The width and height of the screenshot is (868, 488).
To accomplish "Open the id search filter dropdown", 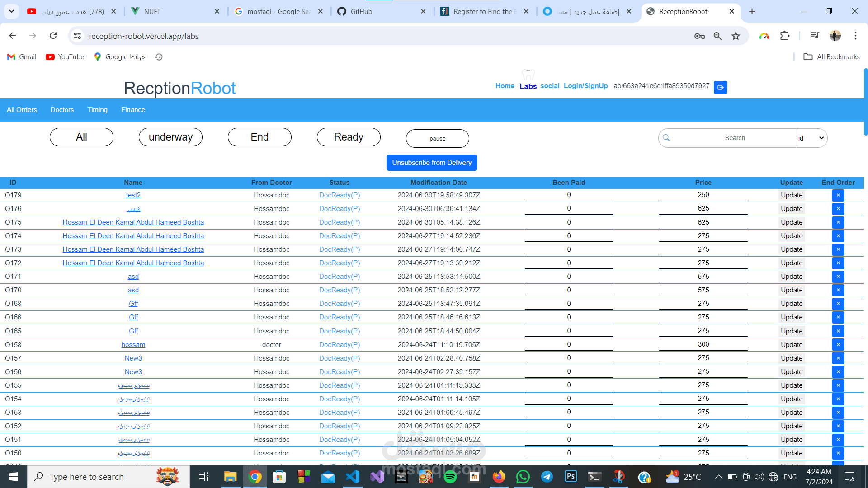I will click(811, 138).
